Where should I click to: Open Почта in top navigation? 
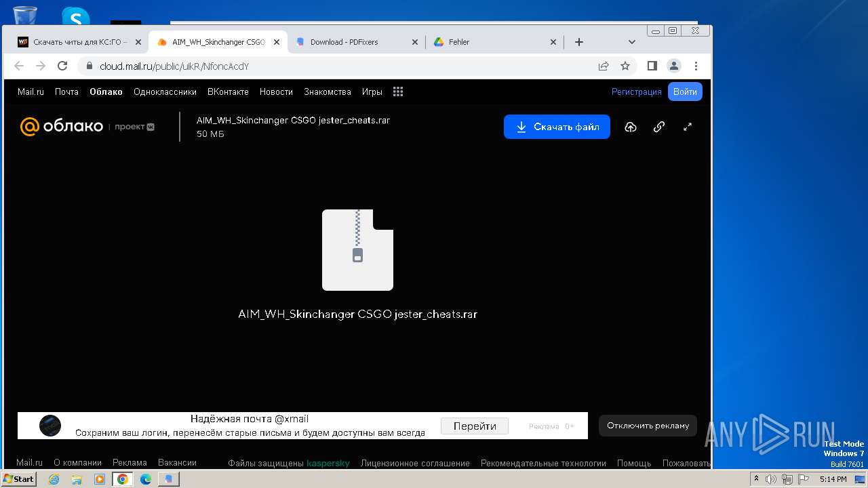(x=66, y=91)
